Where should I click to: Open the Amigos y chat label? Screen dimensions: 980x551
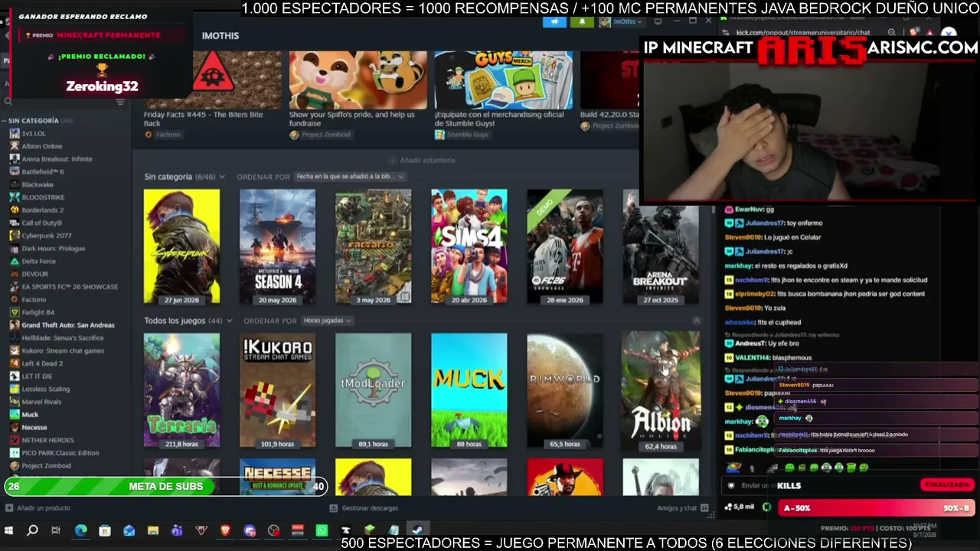click(677, 508)
